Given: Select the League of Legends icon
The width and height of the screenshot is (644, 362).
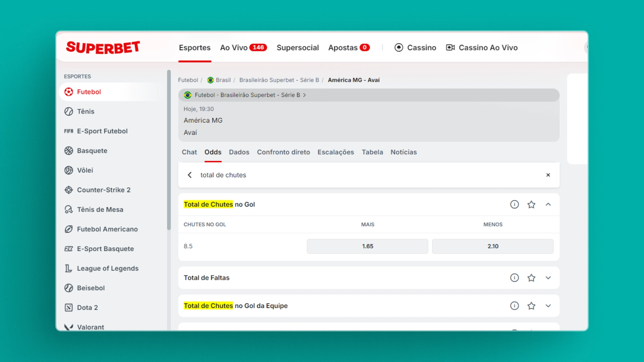Looking at the screenshot, I should click(69, 268).
